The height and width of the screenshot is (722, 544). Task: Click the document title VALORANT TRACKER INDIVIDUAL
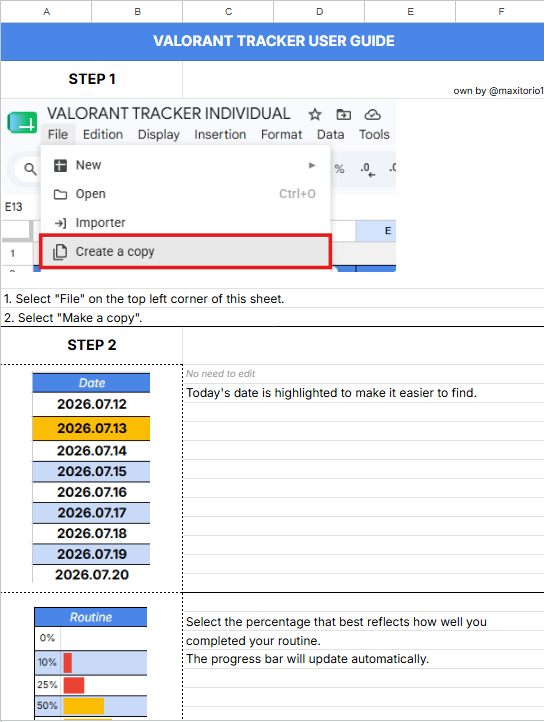tap(169, 113)
